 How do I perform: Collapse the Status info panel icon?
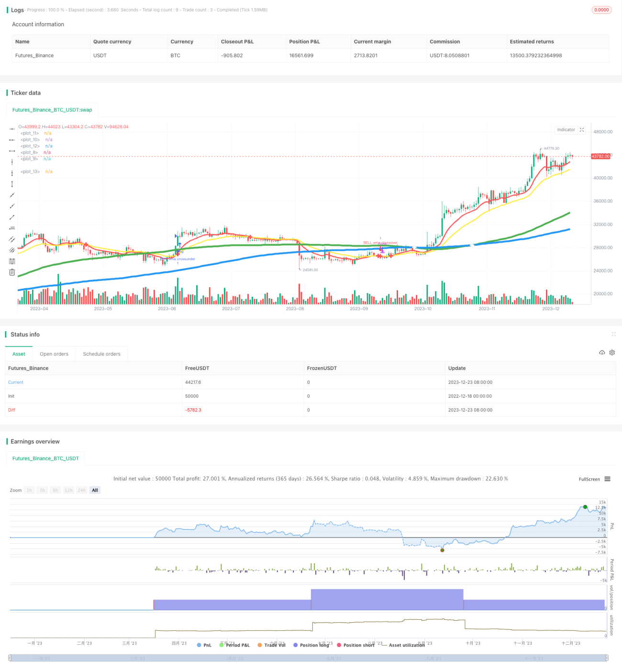click(x=613, y=334)
